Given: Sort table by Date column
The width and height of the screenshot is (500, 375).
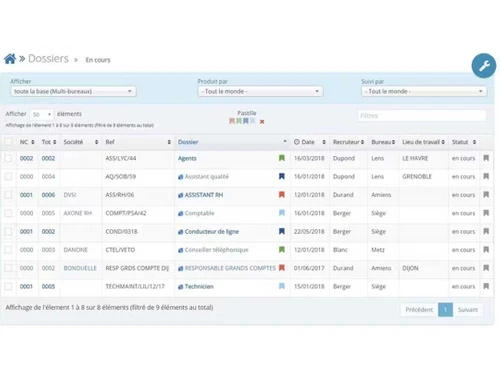Looking at the screenshot, I should pos(309,142).
